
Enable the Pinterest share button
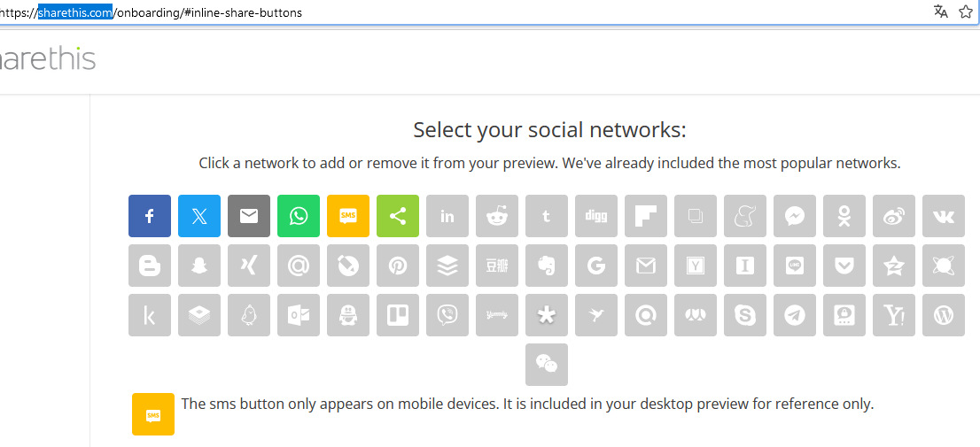[x=398, y=266]
